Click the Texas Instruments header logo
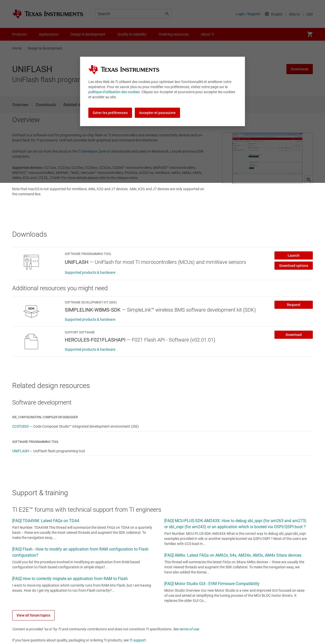This screenshot has width=325, height=644. coord(48,14)
